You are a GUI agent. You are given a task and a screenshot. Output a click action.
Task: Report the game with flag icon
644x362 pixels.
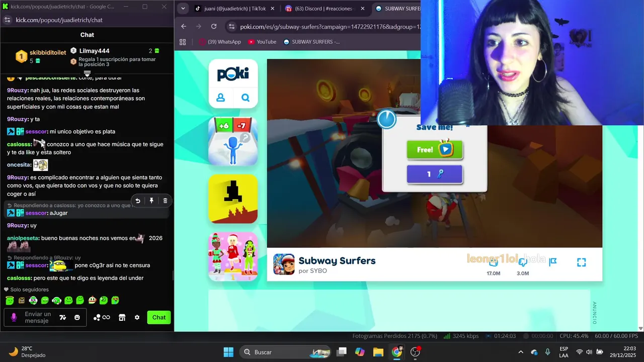pyautogui.click(x=553, y=262)
